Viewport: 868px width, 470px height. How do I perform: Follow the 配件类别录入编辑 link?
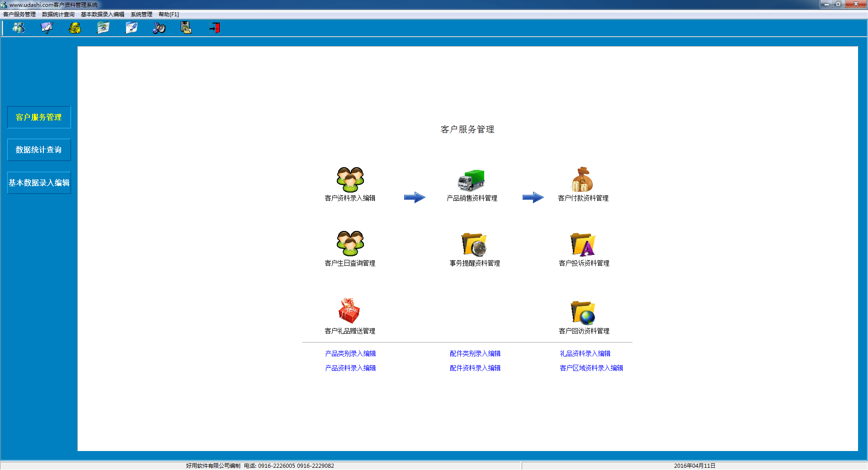click(475, 353)
